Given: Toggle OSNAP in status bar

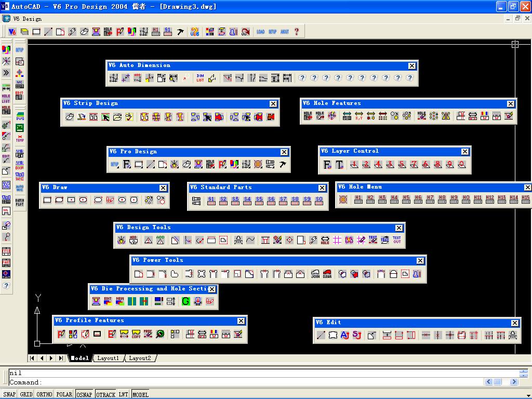Looking at the screenshot, I should [x=84, y=394].
